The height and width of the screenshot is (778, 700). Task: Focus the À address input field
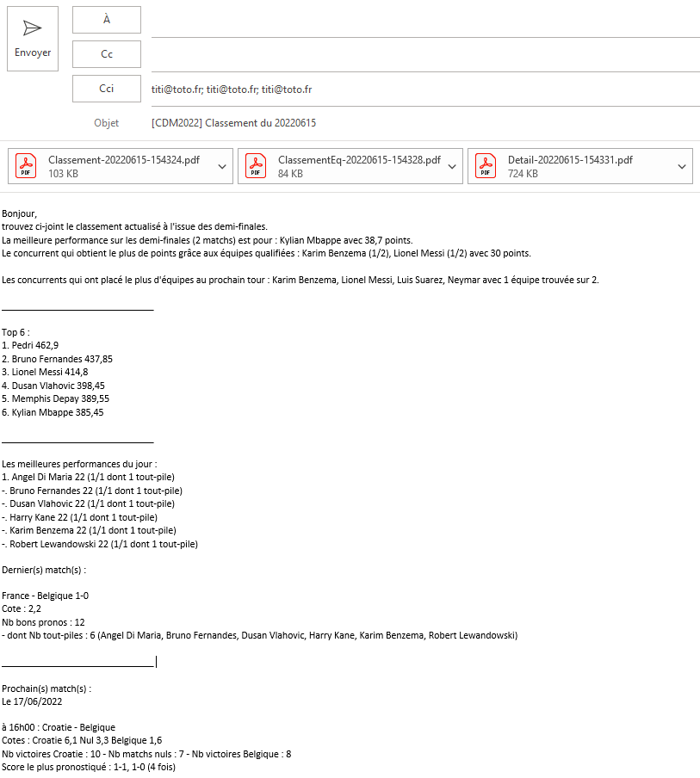(x=425, y=24)
